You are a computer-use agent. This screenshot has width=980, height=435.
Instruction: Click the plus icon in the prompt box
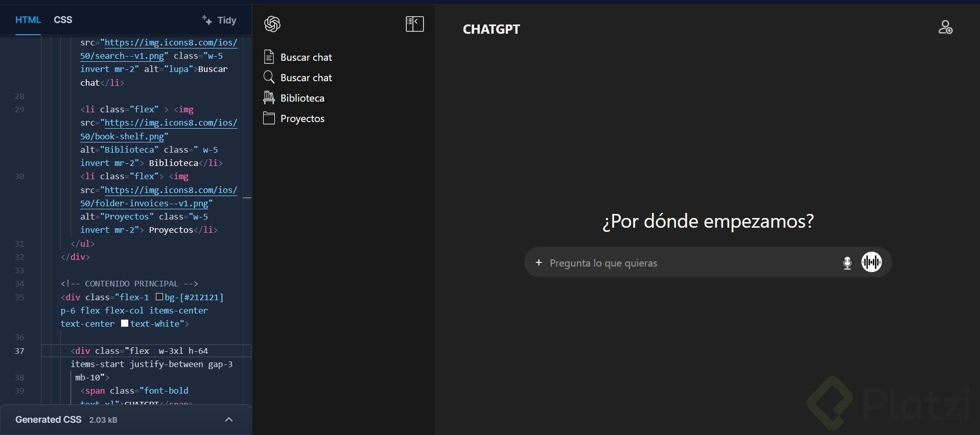pyautogui.click(x=539, y=262)
